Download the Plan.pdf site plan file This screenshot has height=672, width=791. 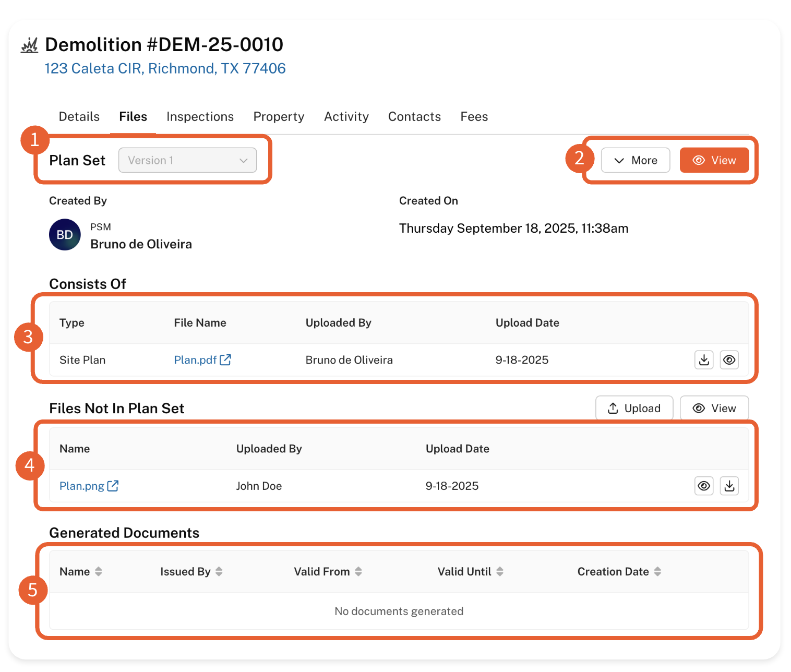click(704, 360)
